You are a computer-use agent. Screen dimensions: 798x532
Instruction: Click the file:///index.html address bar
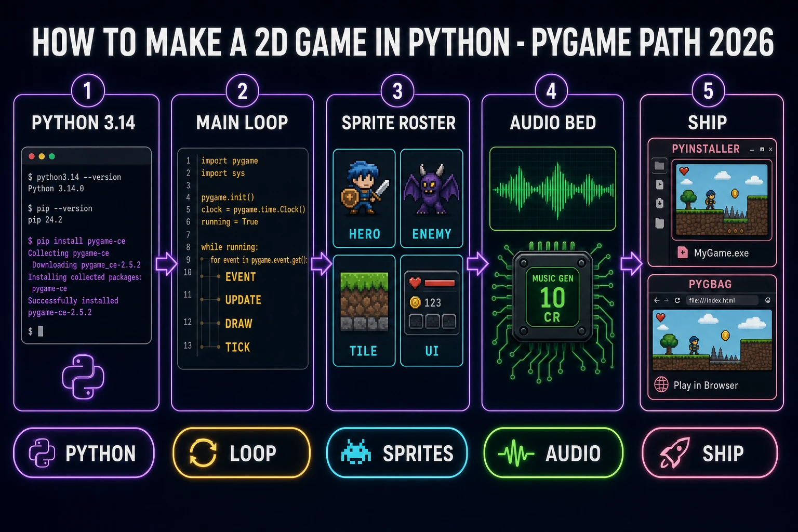pos(722,300)
